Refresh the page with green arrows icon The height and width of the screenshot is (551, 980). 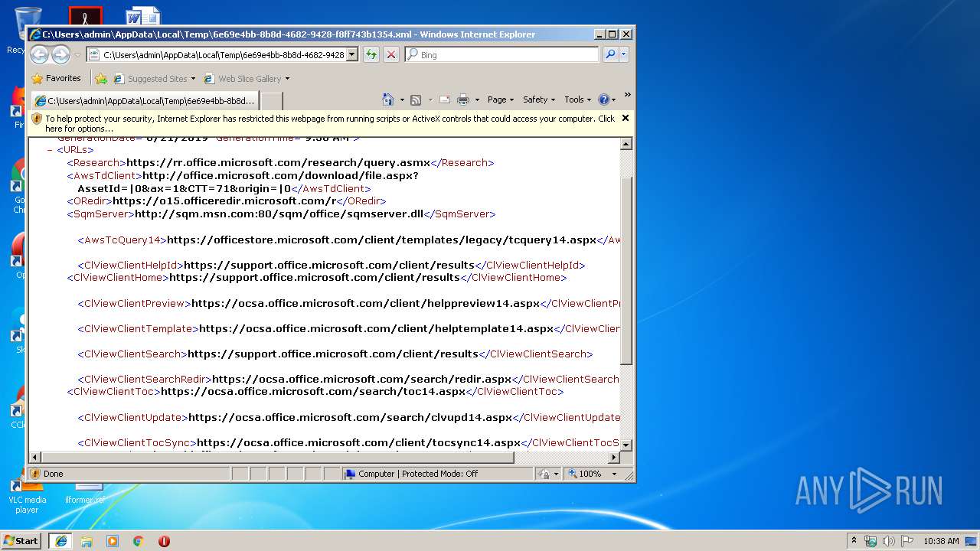(x=371, y=55)
